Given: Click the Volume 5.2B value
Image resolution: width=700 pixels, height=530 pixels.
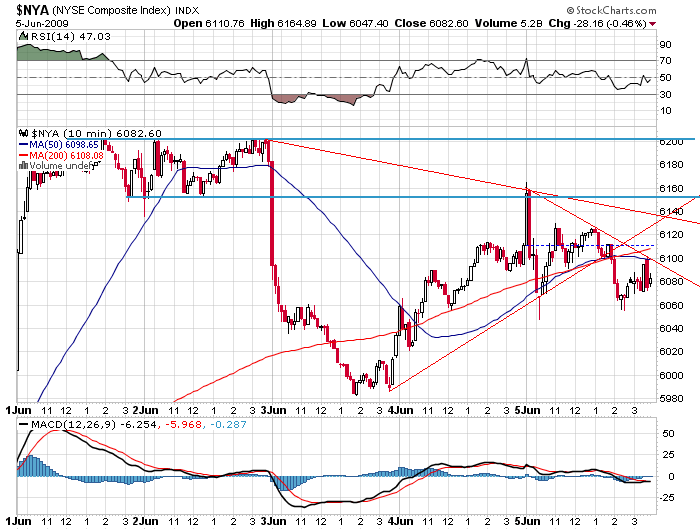Looking at the screenshot, I should pos(508,23).
